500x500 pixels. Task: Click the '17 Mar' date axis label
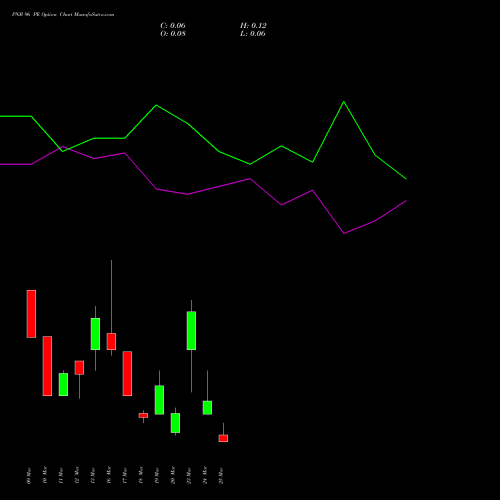(125, 475)
